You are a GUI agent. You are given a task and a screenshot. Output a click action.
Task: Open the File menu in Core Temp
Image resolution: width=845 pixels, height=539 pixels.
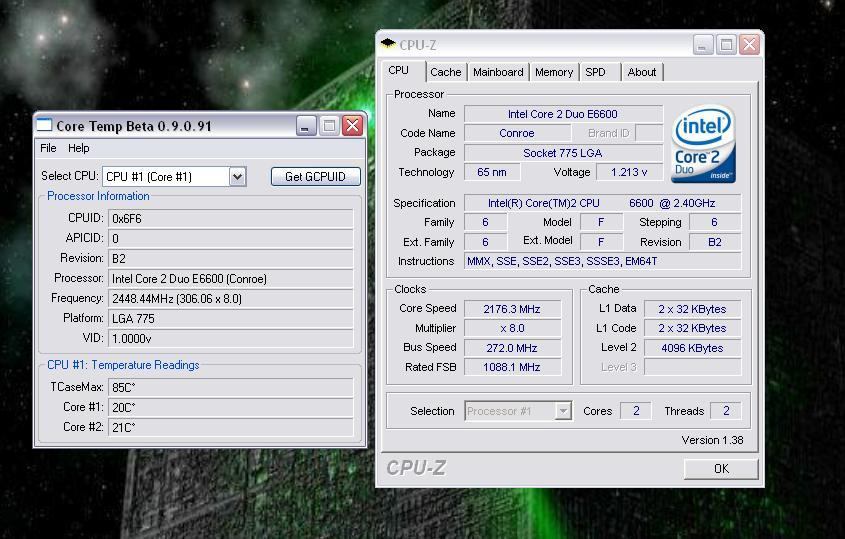48,148
